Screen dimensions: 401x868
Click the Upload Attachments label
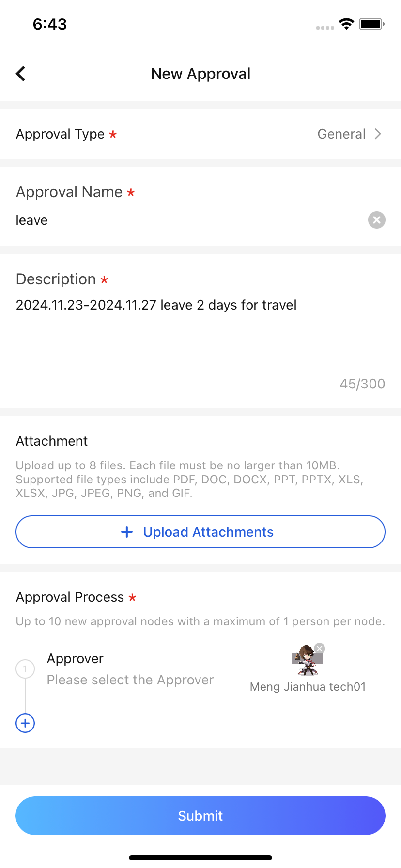(208, 532)
